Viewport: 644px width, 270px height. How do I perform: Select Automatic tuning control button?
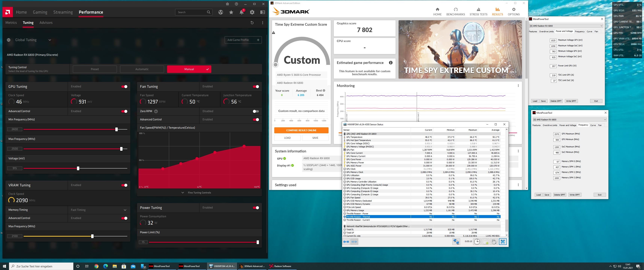(142, 69)
